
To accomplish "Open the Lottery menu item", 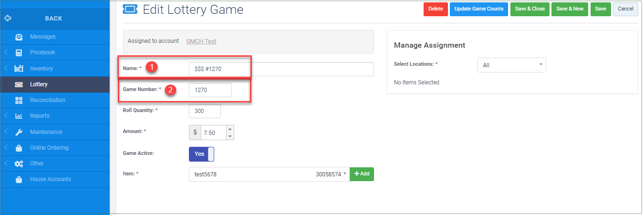I will 39,84.
